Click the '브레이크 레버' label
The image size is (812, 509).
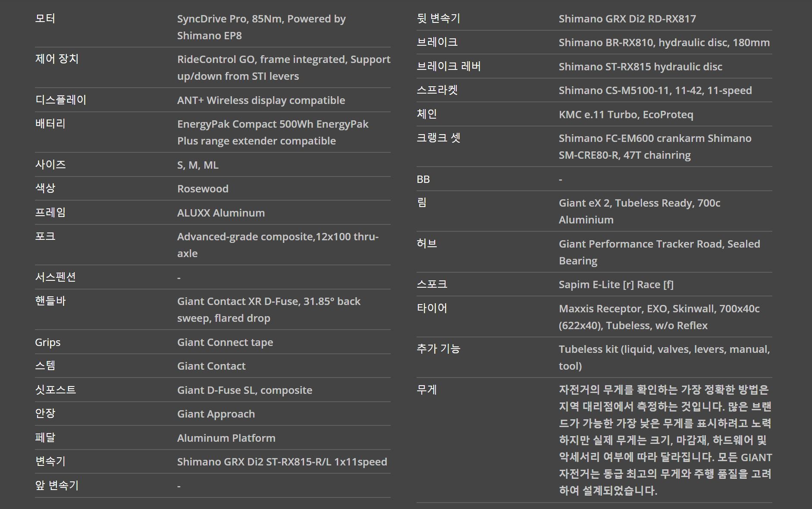point(449,66)
